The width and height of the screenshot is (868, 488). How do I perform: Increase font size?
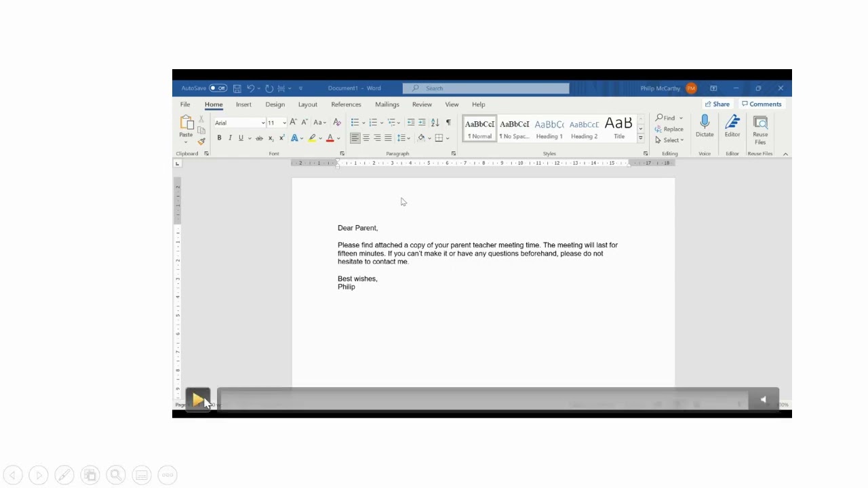pos(293,123)
